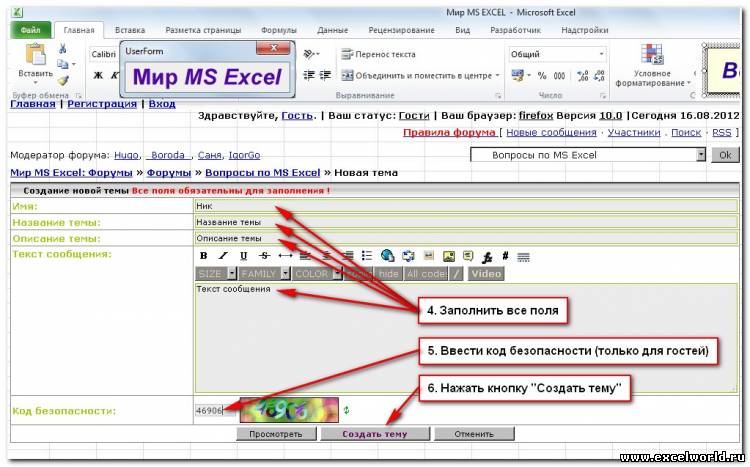Click in the Название темы field
This screenshot has width=750, height=467.
(466, 222)
